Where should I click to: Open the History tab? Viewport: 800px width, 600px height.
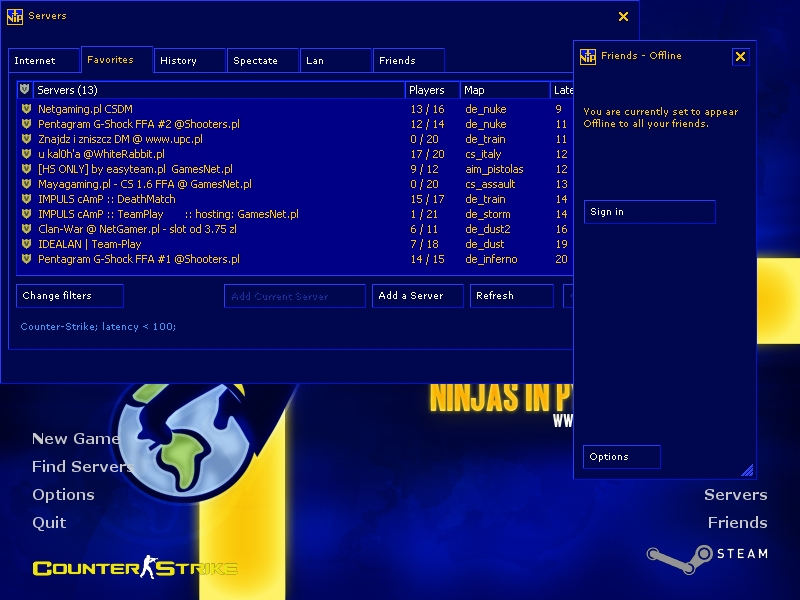coord(190,61)
